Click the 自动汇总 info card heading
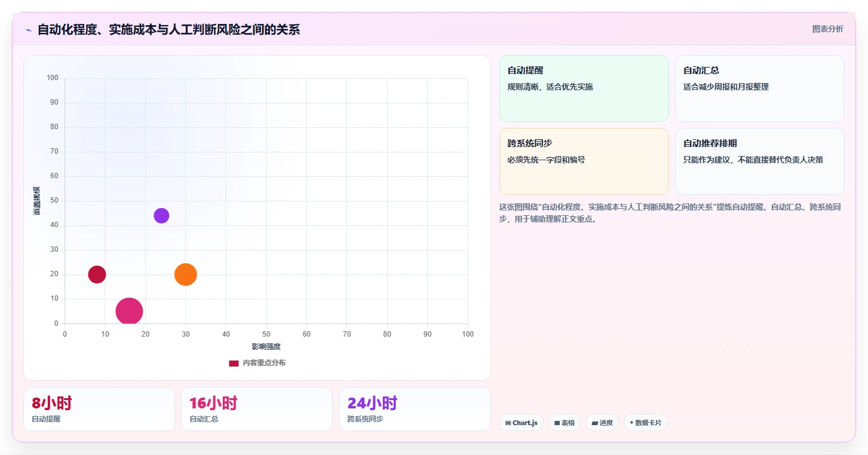This screenshot has width=868, height=455. pos(701,71)
